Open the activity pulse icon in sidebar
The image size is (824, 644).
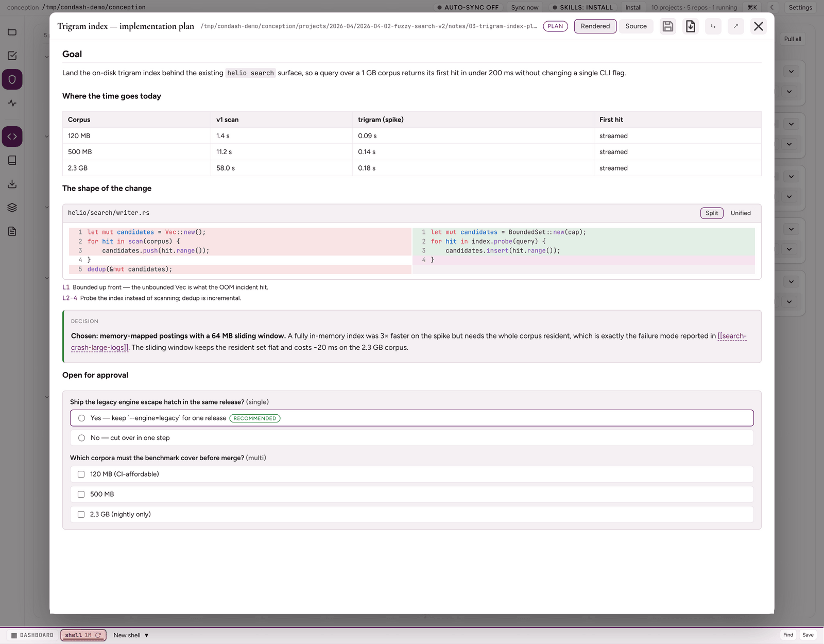point(12,103)
